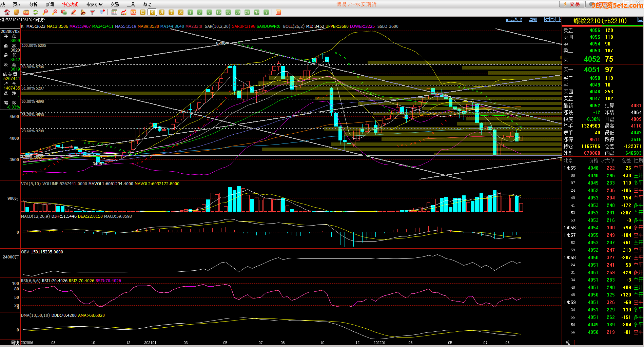The height and width of the screenshot is (347, 644).
Task: Switch to 15-minute period
Action: click(219, 12)
